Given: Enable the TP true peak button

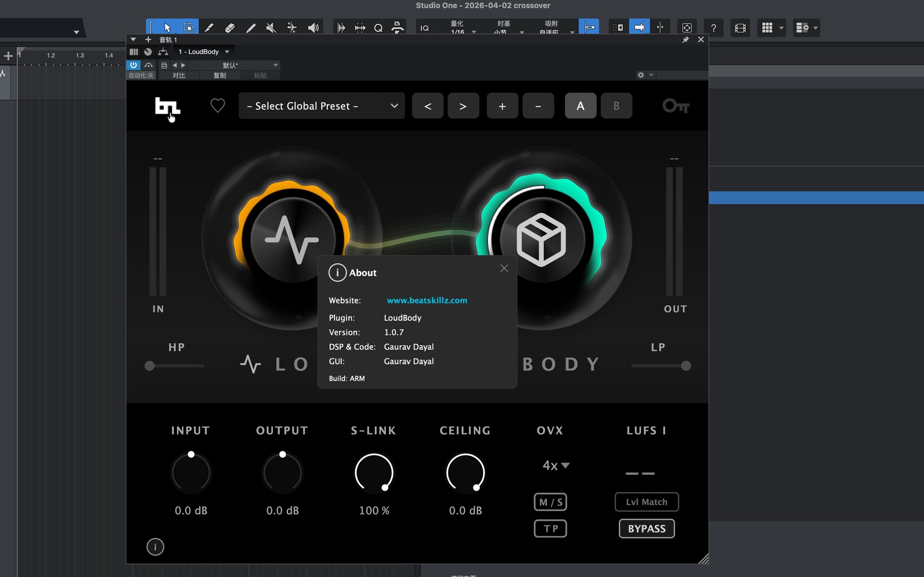Looking at the screenshot, I should coord(550,528).
